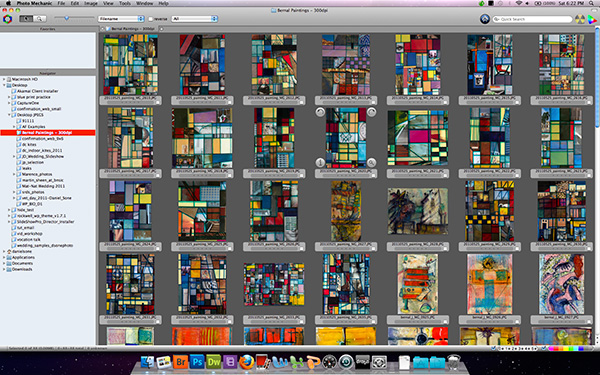Viewport: 600px width, 375px height.
Task: Select the Mat-Nat Wedding 2011 folder
Action: 43,186
